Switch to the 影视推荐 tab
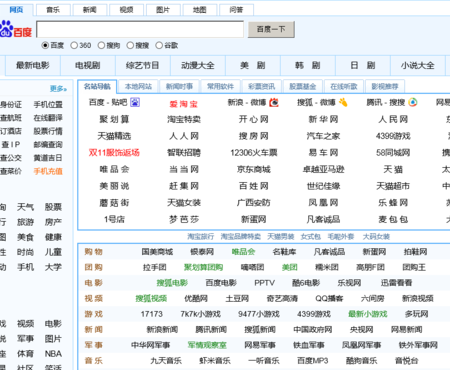 [x=385, y=87]
